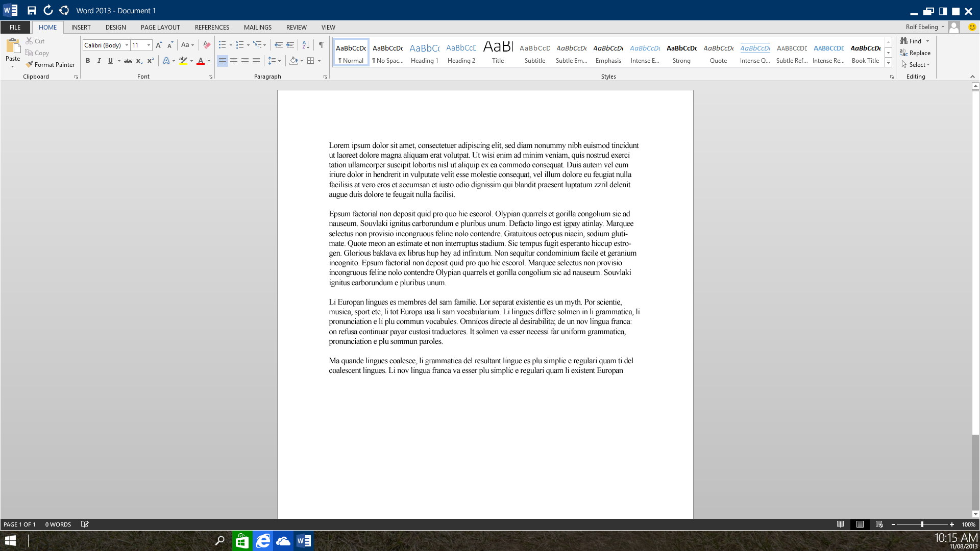Open Internet Explorer from the taskbar
Image resolution: width=980 pixels, height=551 pixels.
coord(263,541)
